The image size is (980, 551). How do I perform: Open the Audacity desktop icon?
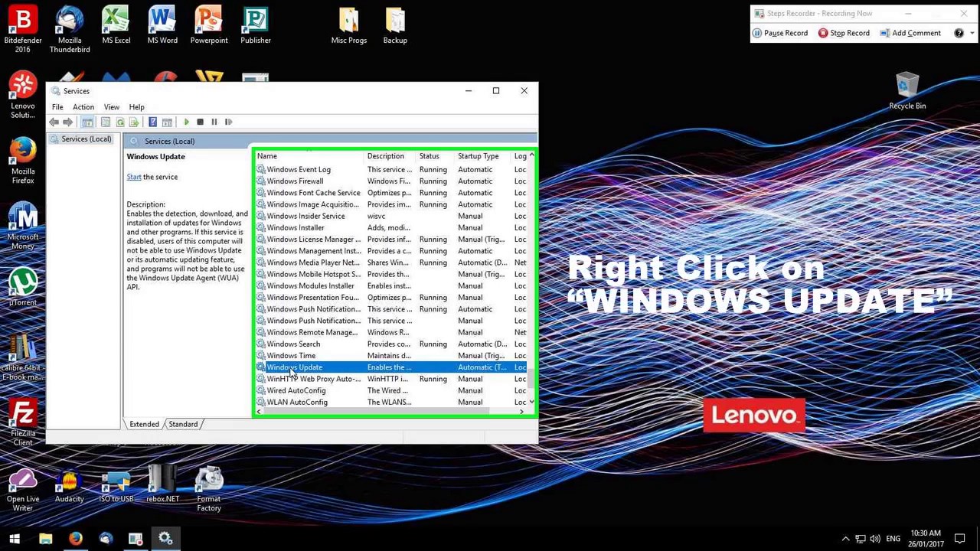point(69,485)
